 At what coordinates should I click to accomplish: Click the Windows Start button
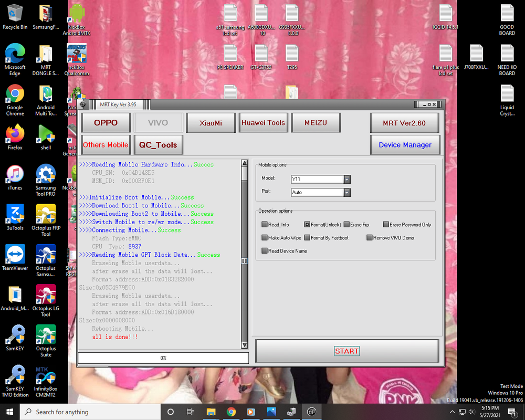point(9,412)
